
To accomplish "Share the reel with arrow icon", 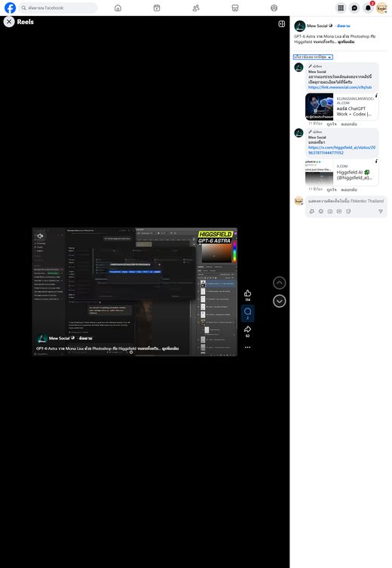I will (x=247, y=330).
